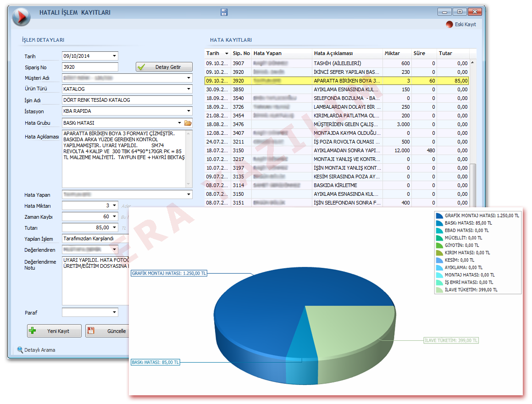This screenshot has width=532, height=404.
Task: Click the Eski Kayıt red circle icon
Action: click(449, 24)
